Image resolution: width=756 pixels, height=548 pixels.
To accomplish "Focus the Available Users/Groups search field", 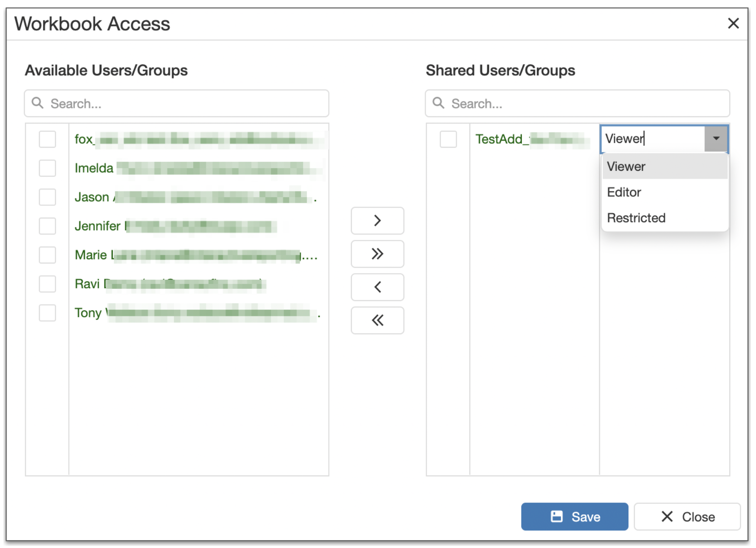I will pyautogui.click(x=177, y=104).
